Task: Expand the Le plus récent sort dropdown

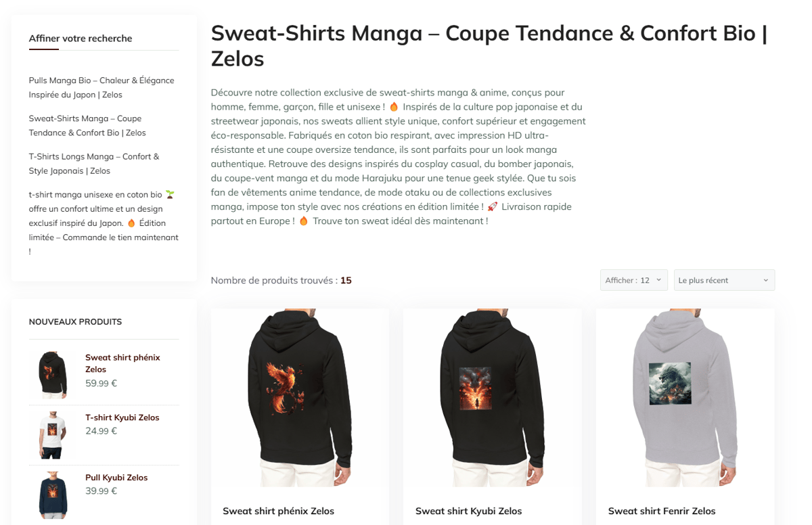Action: click(x=724, y=280)
